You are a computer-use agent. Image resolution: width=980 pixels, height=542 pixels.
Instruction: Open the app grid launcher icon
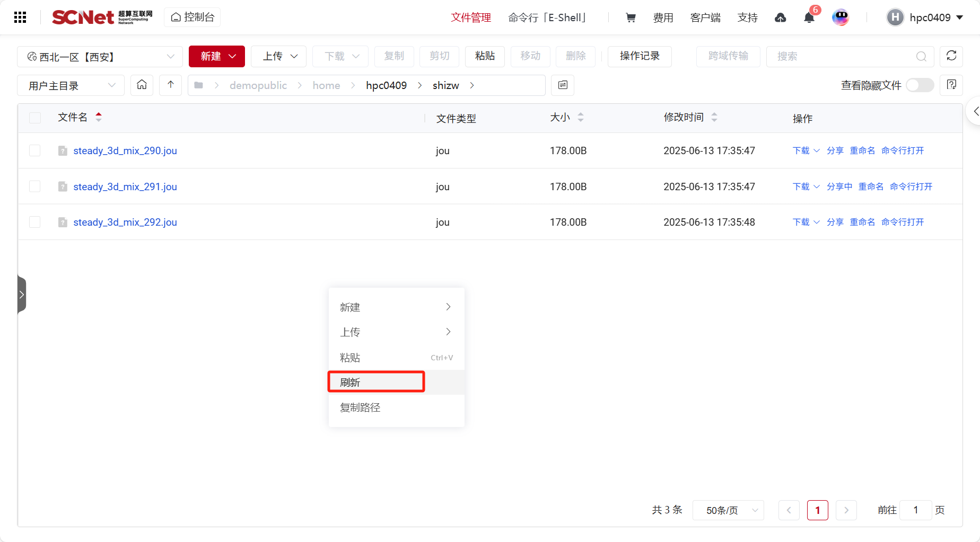(x=20, y=17)
